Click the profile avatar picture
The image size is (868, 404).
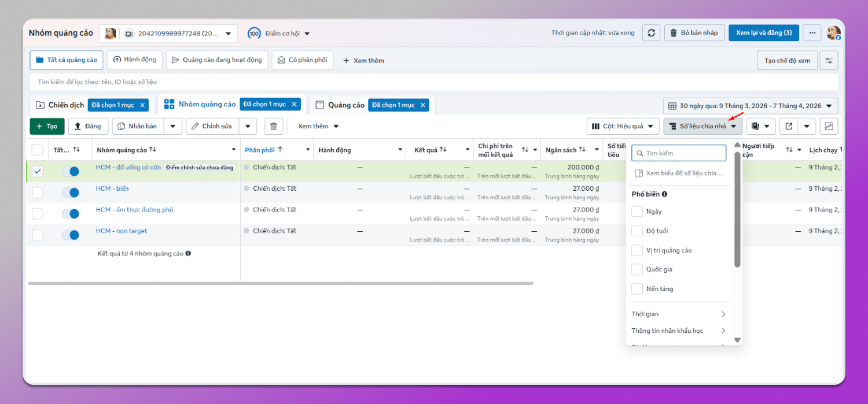click(x=833, y=33)
